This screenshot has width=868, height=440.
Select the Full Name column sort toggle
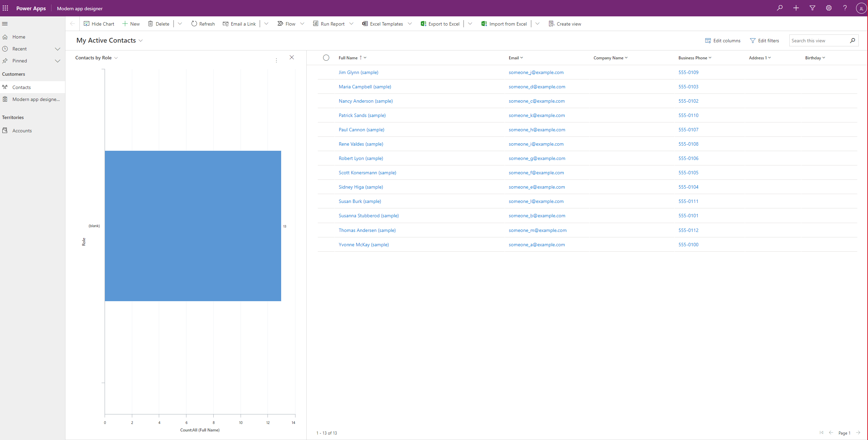point(363,57)
